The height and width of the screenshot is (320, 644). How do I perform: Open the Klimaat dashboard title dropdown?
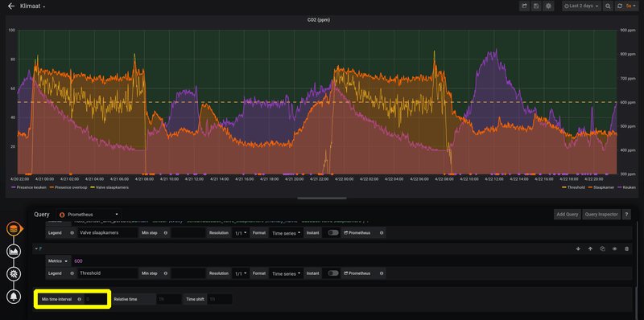33,6
